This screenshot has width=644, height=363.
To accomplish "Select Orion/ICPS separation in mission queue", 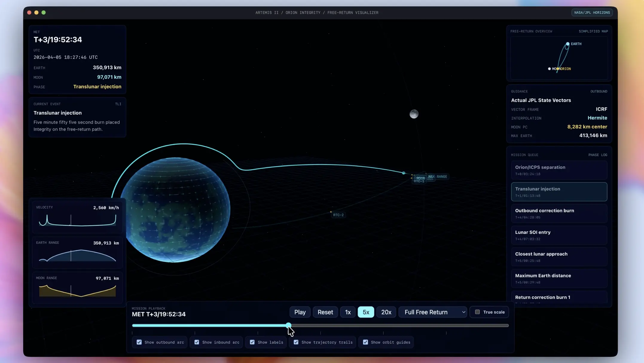I will (x=559, y=170).
